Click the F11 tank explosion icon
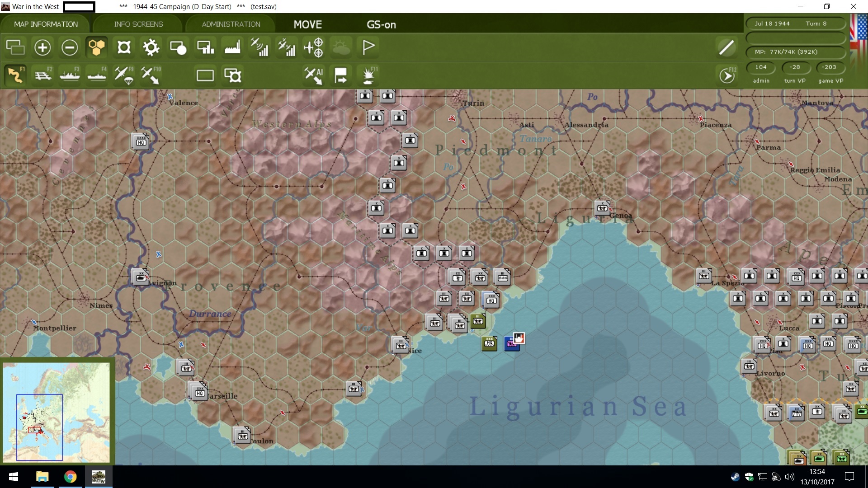 tap(368, 75)
